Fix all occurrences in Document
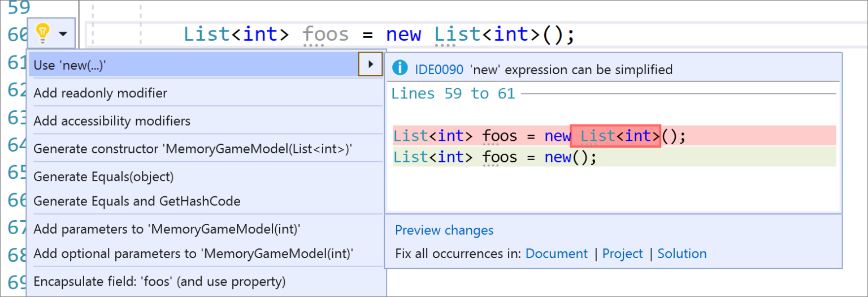Image resolution: width=868 pixels, height=297 pixels. (x=556, y=253)
